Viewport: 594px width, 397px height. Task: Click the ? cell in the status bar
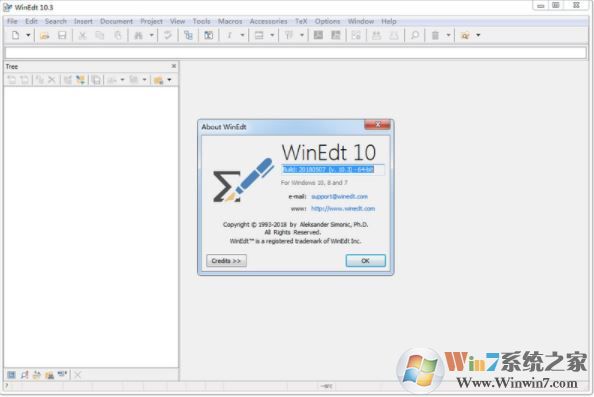click(x=6, y=386)
